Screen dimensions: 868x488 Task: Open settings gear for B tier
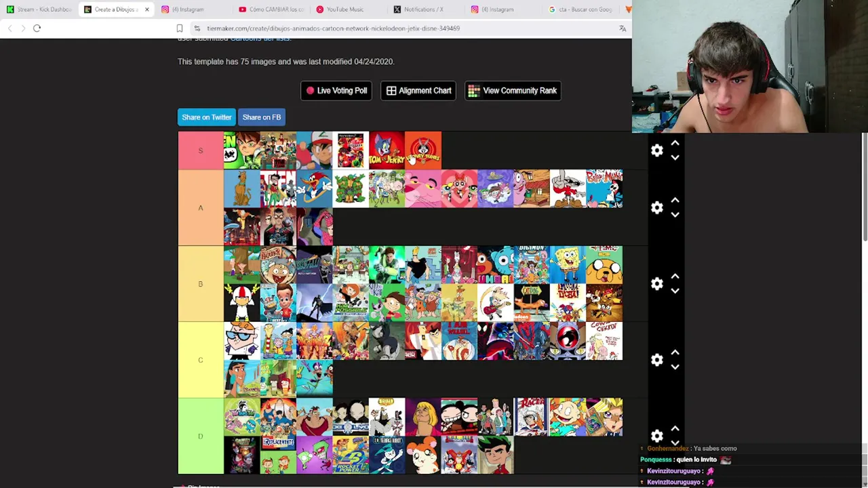(656, 283)
